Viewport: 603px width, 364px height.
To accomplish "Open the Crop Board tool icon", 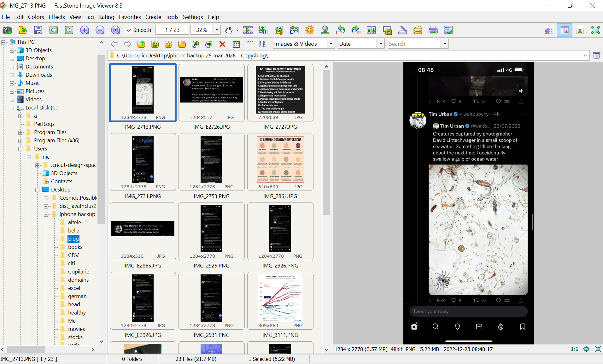I will coord(279,30).
